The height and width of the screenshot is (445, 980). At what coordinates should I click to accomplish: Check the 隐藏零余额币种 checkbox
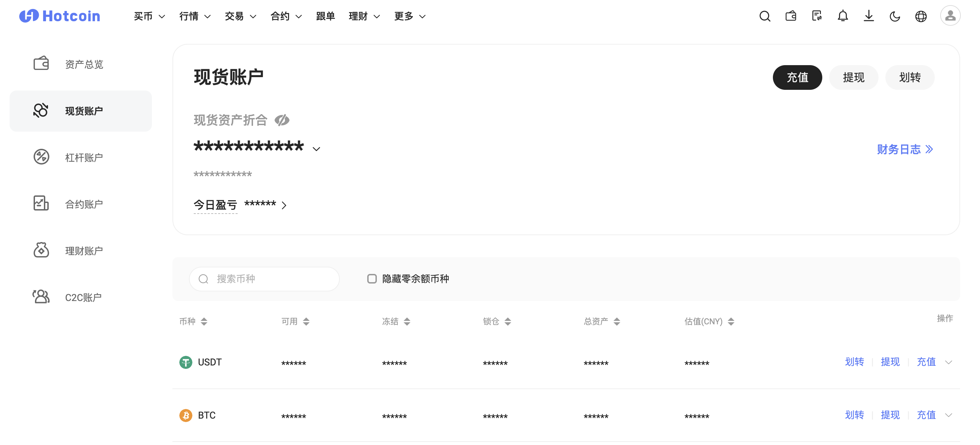[x=372, y=279]
